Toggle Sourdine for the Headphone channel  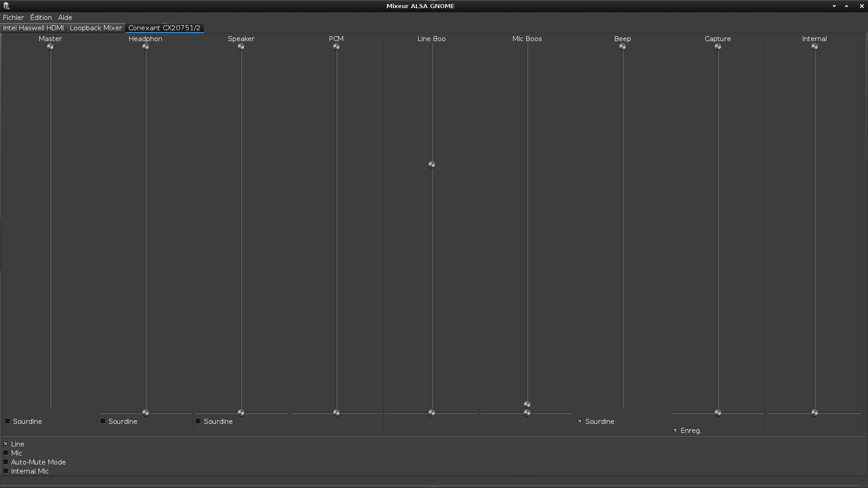pos(103,422)
